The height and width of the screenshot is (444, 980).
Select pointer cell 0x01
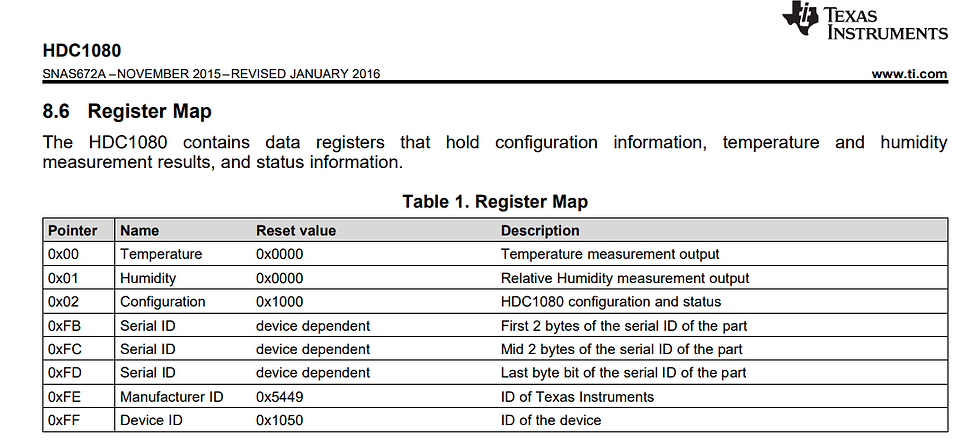tap(62, 278)
